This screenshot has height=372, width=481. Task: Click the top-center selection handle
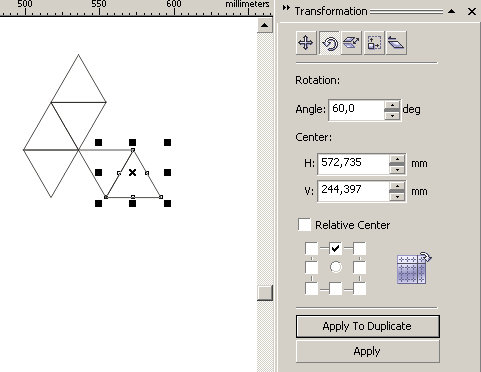coord(132,143)
